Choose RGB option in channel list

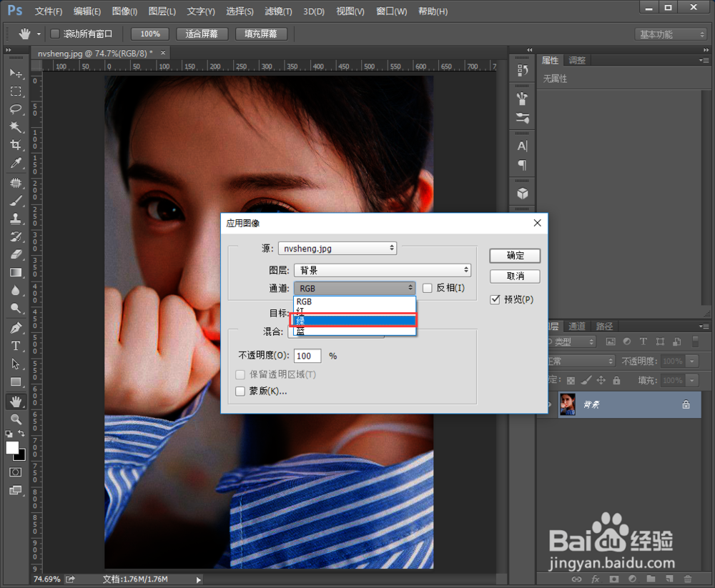coord(355,302)
